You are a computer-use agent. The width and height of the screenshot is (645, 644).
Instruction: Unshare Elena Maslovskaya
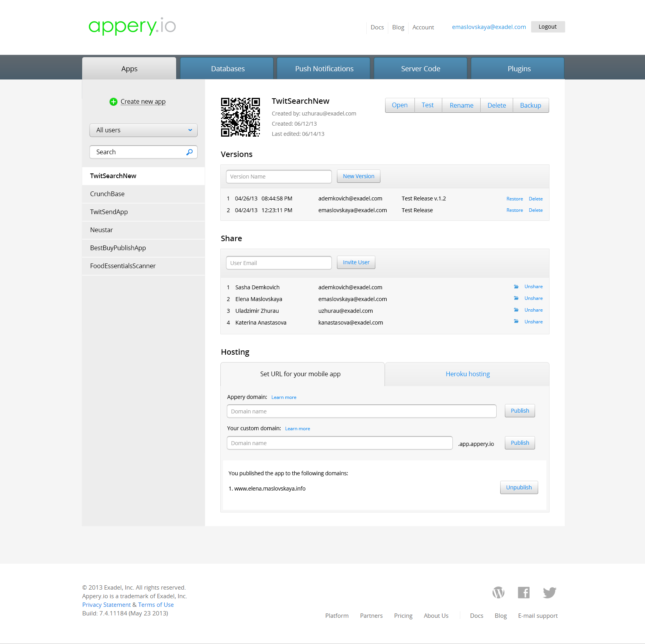tap(533, 298)
